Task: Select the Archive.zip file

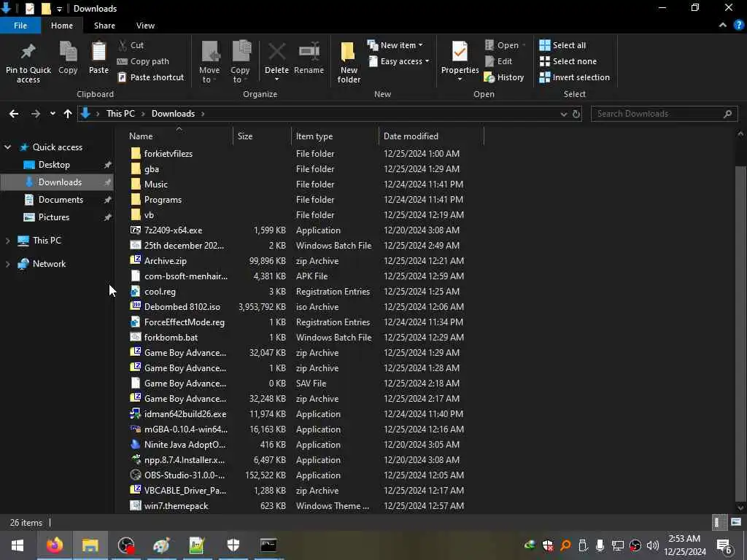Action: [166, 261]
